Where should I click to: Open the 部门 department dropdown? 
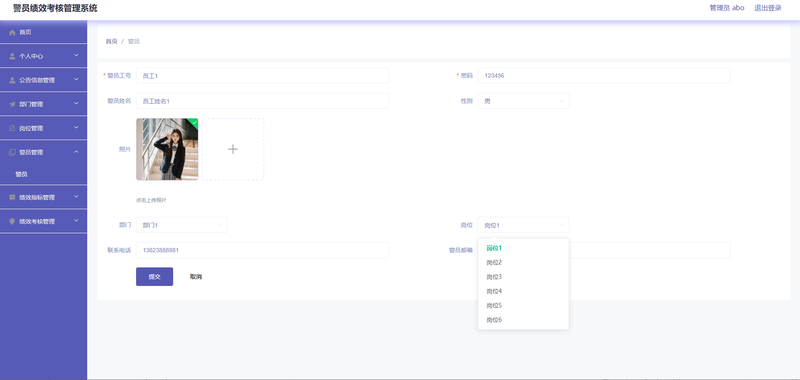click(182, 225)
